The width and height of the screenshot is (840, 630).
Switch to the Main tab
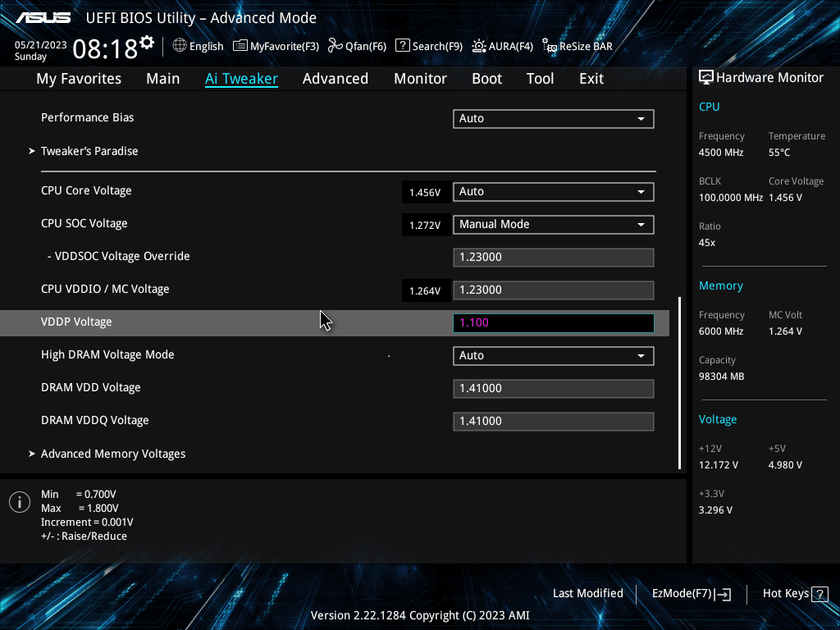pos(163,79)
